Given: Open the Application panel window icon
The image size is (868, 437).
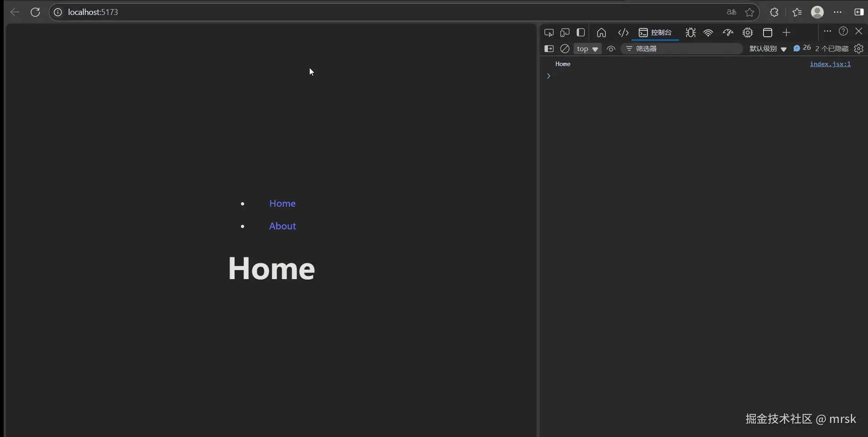Looking at the screenshot, I should 768,33.
